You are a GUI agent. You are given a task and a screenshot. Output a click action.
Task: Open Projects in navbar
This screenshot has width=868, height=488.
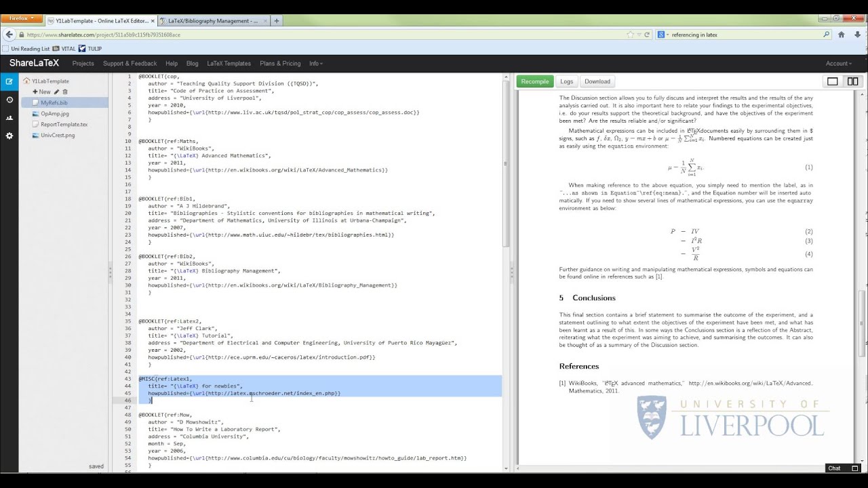click(83, 64)
